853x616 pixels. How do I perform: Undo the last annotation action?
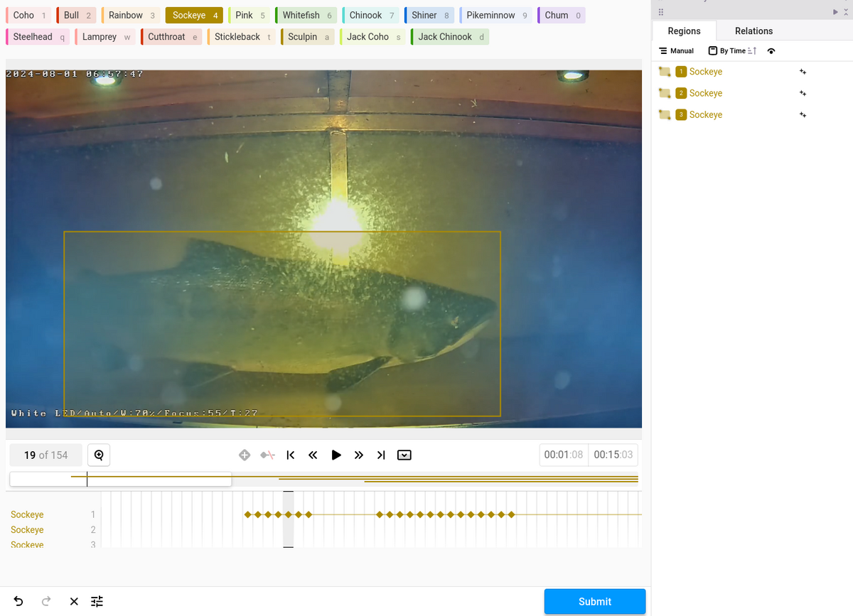(18, 601)
